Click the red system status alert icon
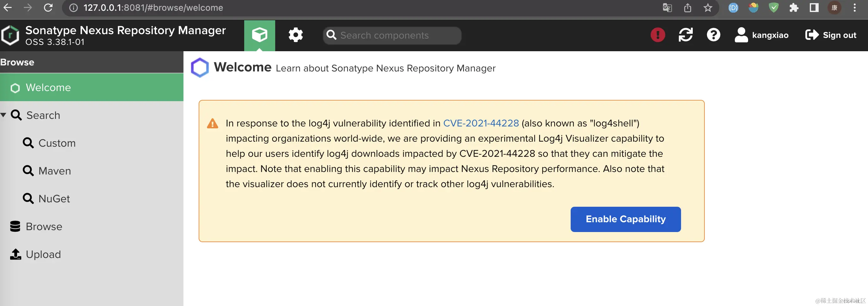The width and height of the screenshot is (868, 306). tap(658, 35)
